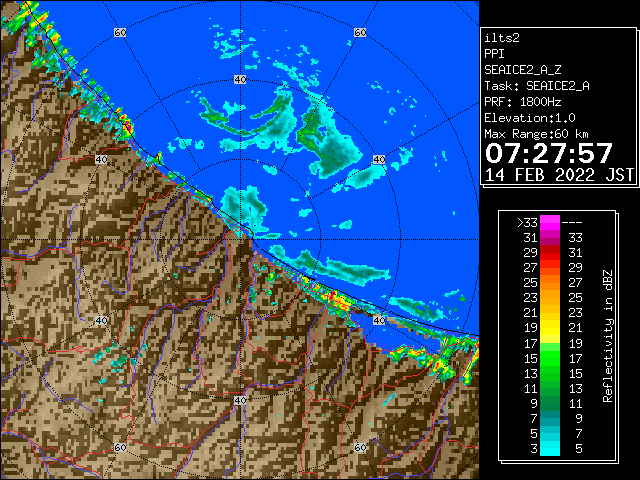Image resolution: width=640 pixels, height=480 pixels.
Task: Click '25' in the legend's left column
Action: (x=531, y=283)
